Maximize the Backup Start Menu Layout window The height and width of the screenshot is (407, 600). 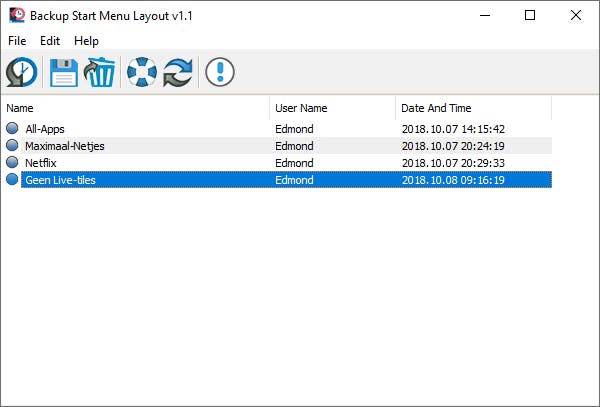530,15
